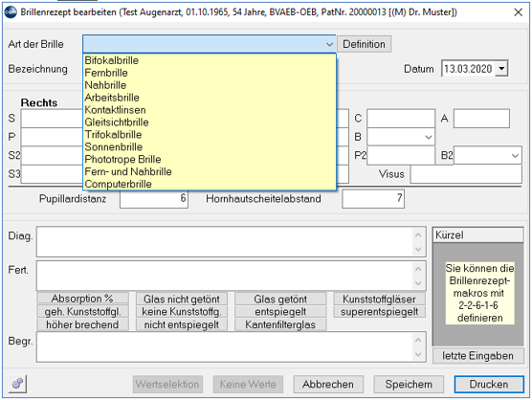The width and height of the screenshot is (532, 400).
Task: Click the Kunststoffgläser button
Action: pos(379,299)
